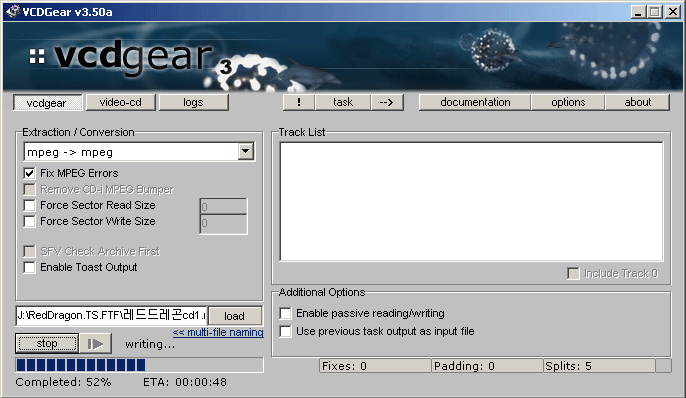686x398 pixels.
Task: Open the about page
Action: coord(637,102)
